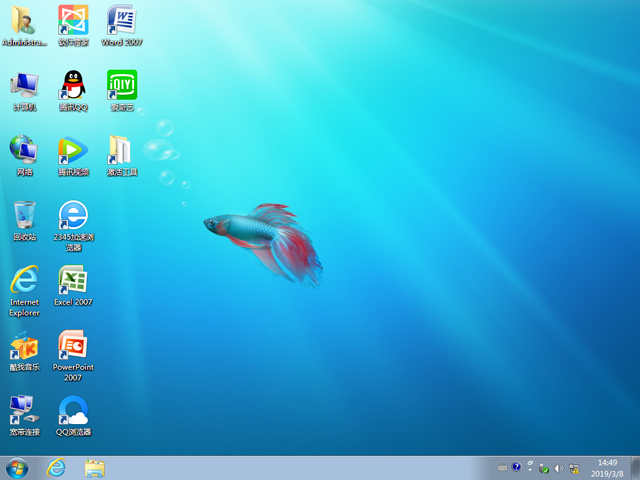Open the 激活工具 folder shortcut
Viewport: 640px width, 480px height.
121,151
